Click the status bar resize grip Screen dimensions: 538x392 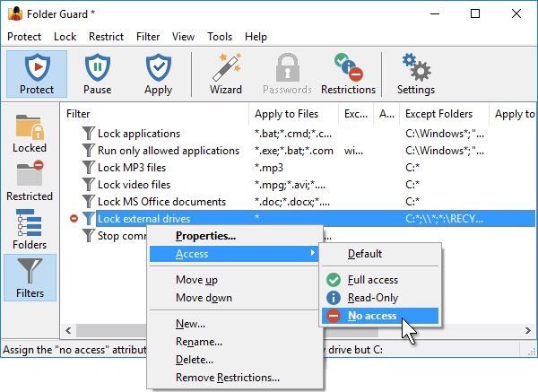pyautogui.click(x=532, y=352)
